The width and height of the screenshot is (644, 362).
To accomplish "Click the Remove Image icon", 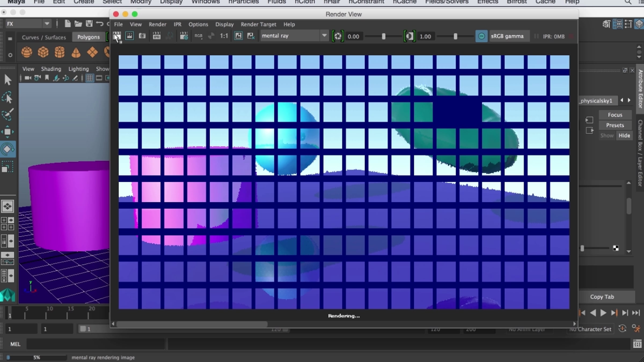I will click(251, 36).
